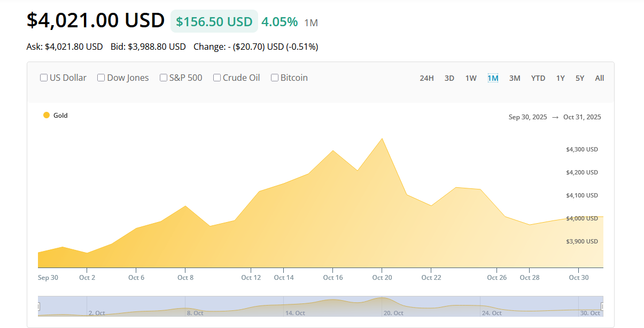This screenshot has height=328, width=644.
Task: Click the Oct 6 axis label
Action: pyautogui.click(x=136, y=277)
